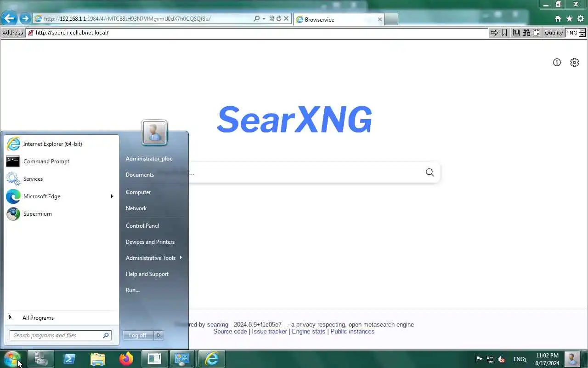Click muted volume tray icon

pos(502,359)
